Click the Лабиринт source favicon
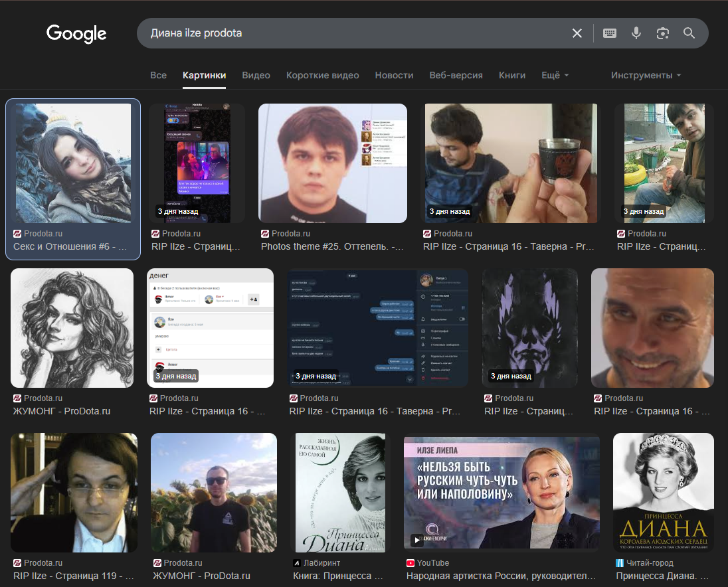The image size is (728, 587). [296, 562]
